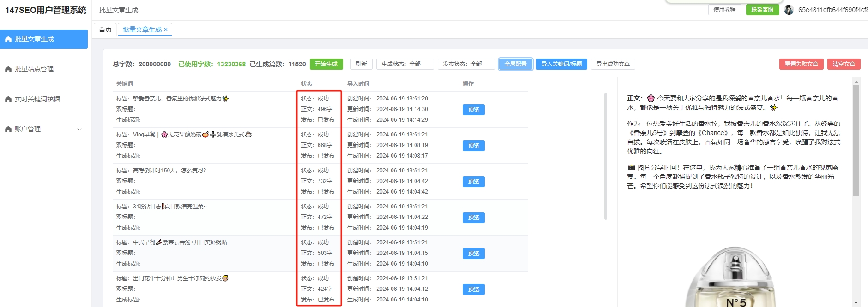Click the 正文: 503字 word count
This screenshot has height=307, width=868.
(x=317, y=253)
